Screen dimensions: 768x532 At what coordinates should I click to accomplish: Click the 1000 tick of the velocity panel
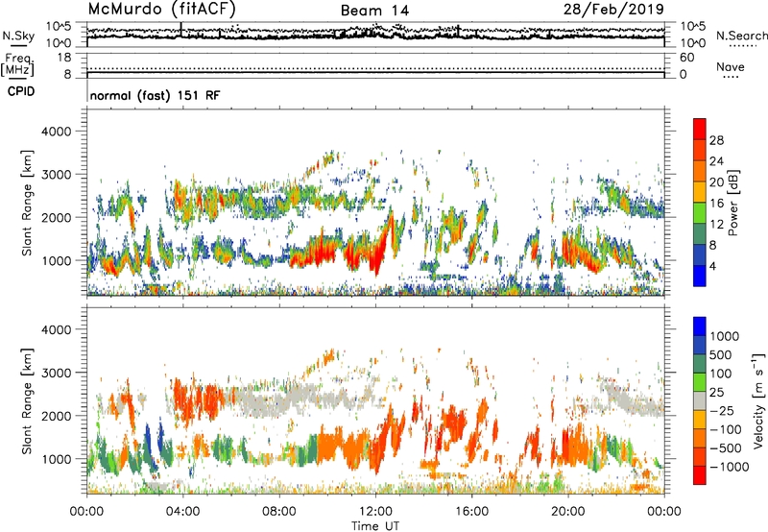[57, 459]
